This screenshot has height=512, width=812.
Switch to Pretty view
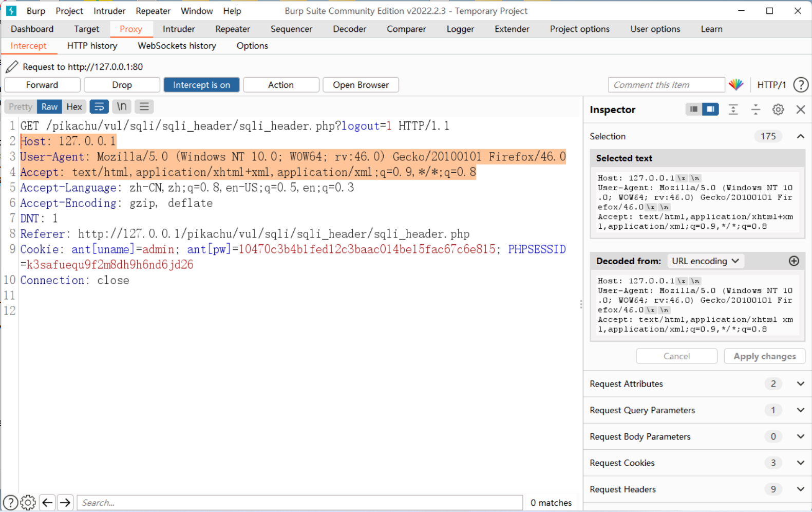(x=21, y=106)
